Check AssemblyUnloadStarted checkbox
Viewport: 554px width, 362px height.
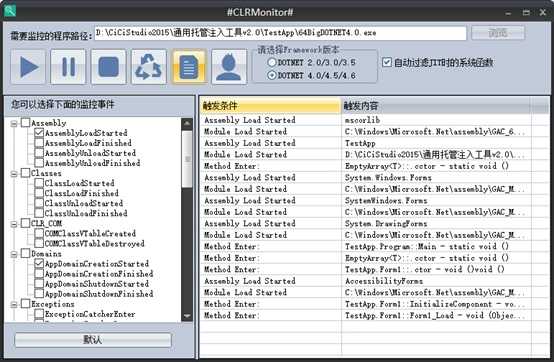(x=39, y=153)
